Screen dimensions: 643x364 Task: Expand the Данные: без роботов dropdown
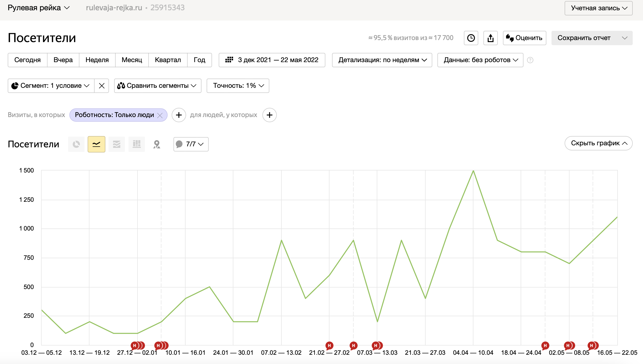(480, 60)
